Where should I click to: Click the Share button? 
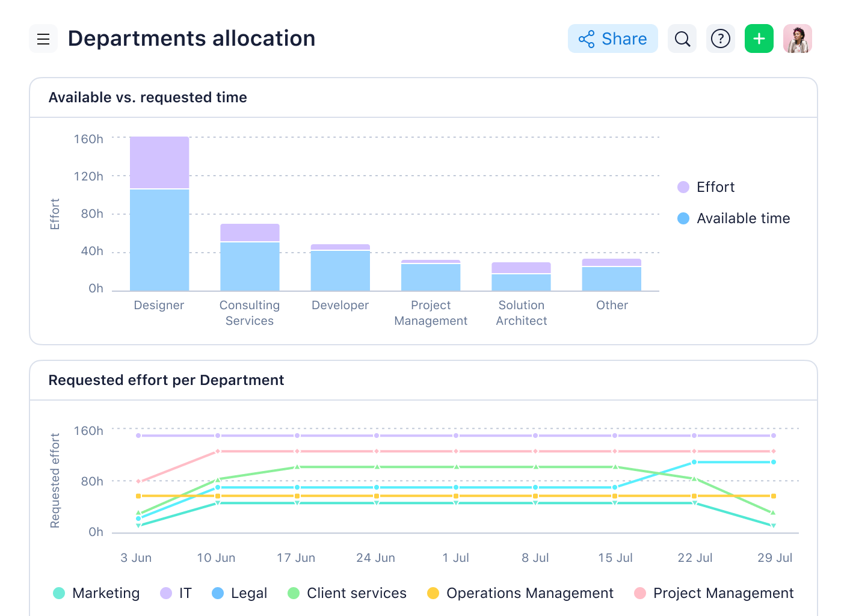point(613,38)
